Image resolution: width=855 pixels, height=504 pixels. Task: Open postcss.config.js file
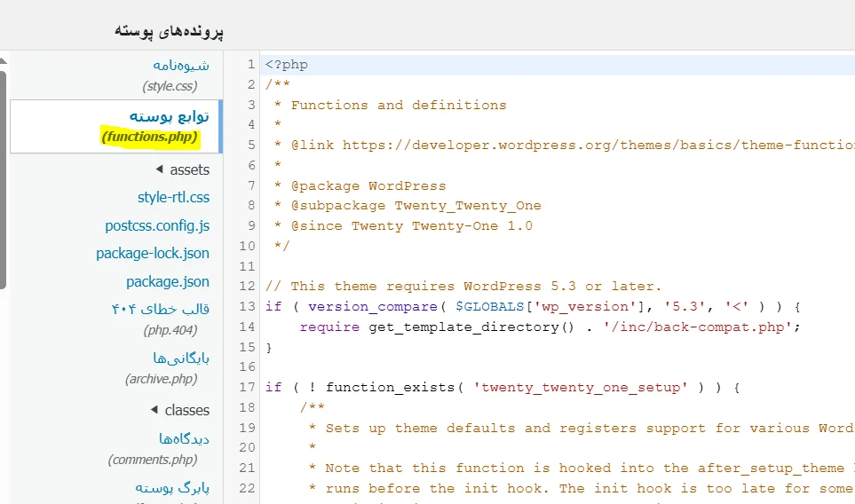[157, 225]
